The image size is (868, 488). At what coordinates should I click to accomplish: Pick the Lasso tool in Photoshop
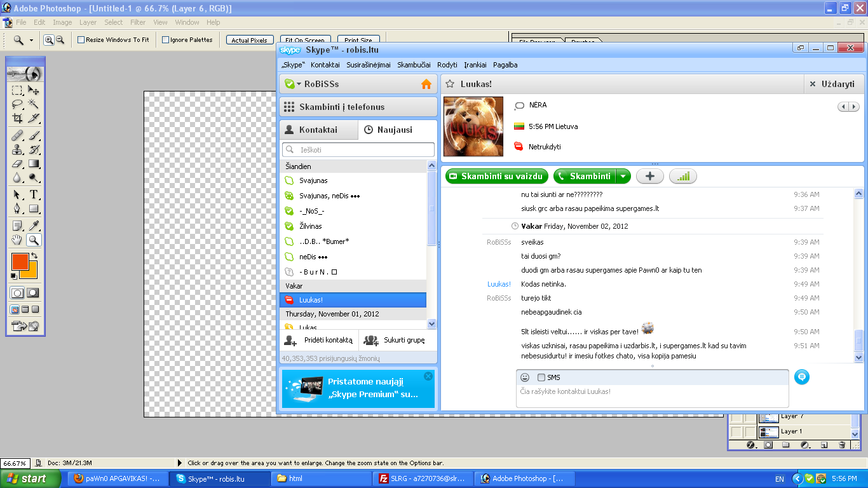coord(17,104)
